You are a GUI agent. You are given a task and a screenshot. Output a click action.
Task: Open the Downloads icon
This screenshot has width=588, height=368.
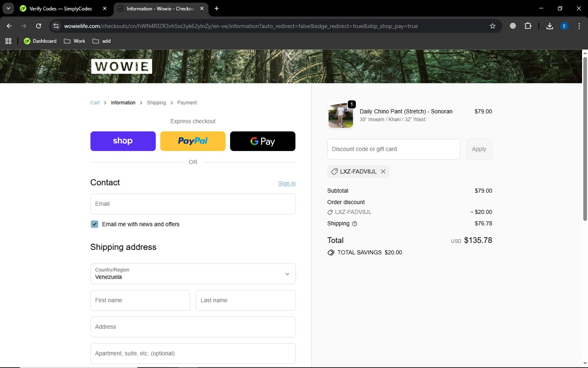(x=550, y=26)
